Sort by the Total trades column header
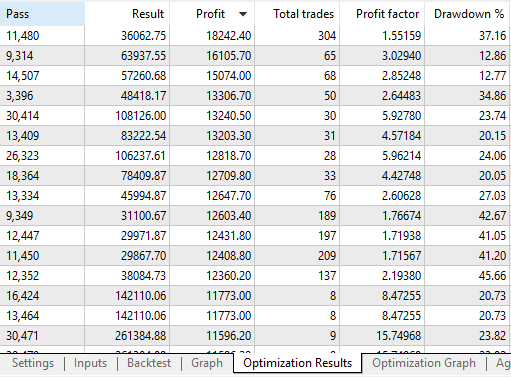Image resolution: width=511 pixels, height=377 pixels. click(297, 14)
